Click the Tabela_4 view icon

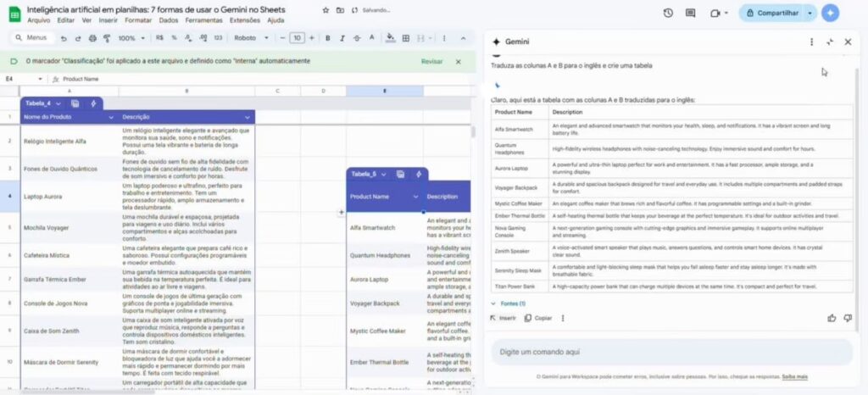[75, 103]
